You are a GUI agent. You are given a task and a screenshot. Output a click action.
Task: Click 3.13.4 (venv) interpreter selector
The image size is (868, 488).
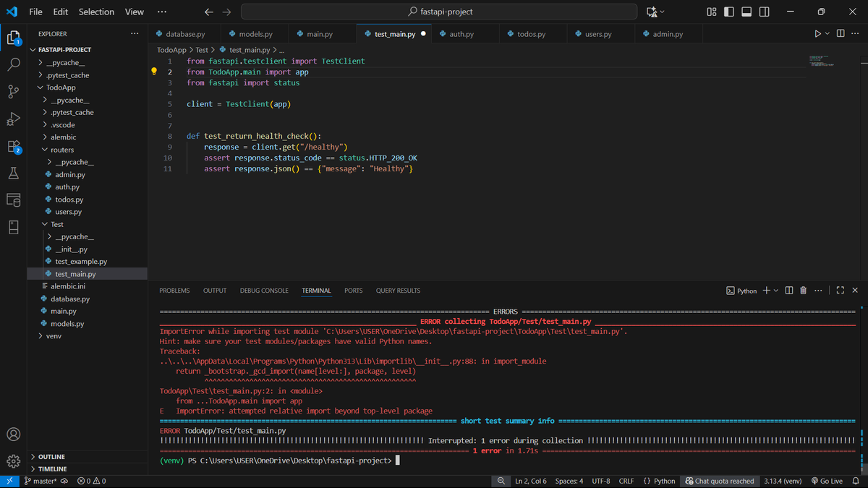(x=782, y=481)
